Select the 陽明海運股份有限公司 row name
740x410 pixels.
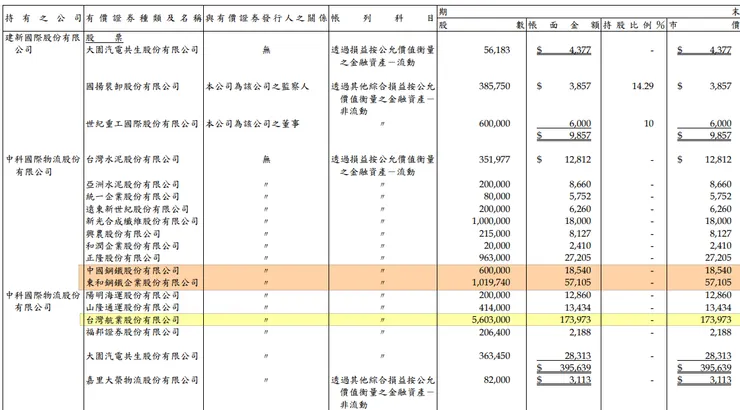coord(133,296)
